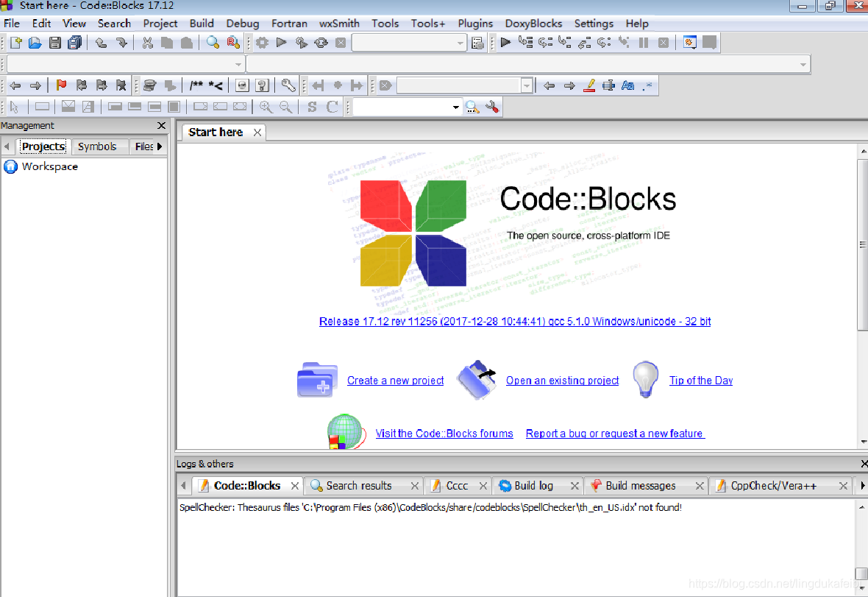The image size is (868, 597).
Task: Click the Zoom in magnifier icon
Action: tap(266, 107)
